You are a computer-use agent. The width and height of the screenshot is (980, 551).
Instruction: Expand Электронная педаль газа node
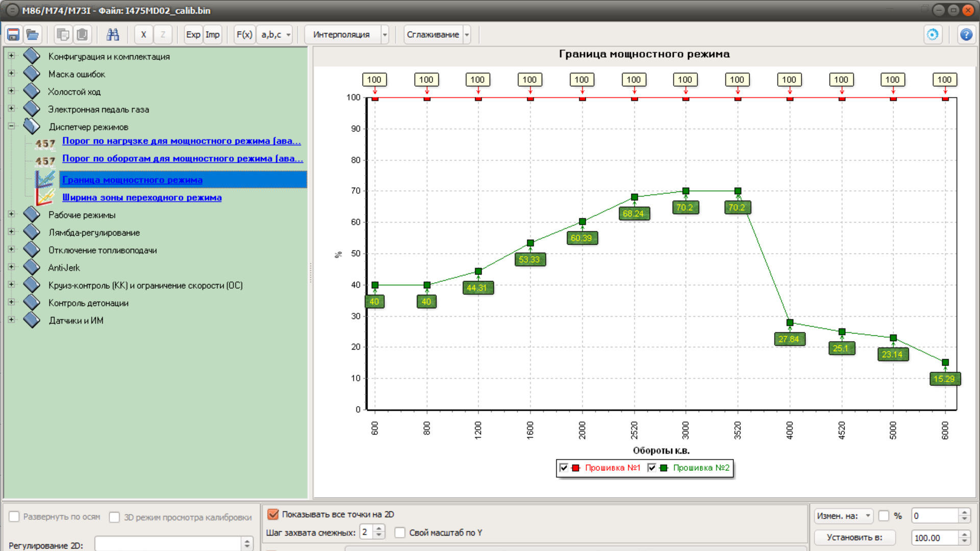pyautogui.click(x=11, y=109)
